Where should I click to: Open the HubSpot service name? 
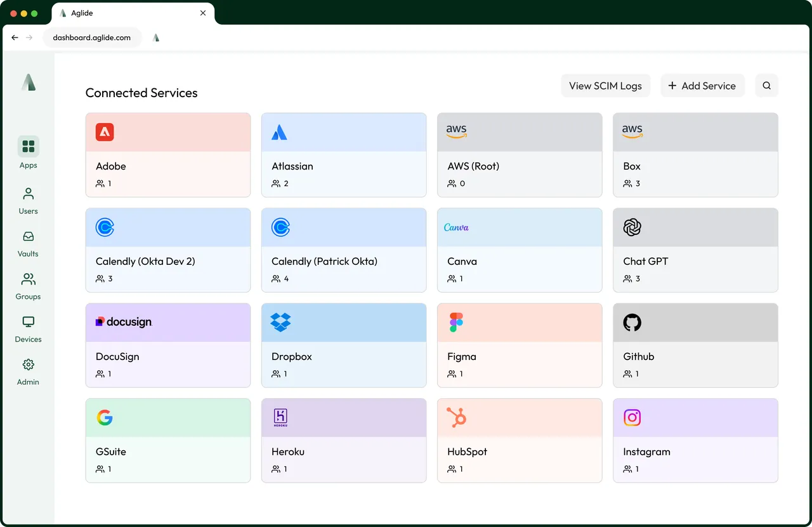click(x=468, y=452)
